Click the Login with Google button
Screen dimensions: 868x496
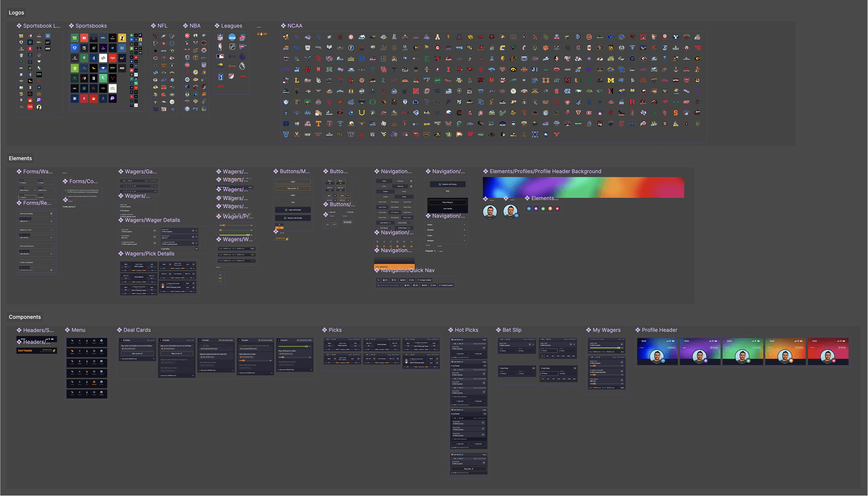tap(293, 210)
